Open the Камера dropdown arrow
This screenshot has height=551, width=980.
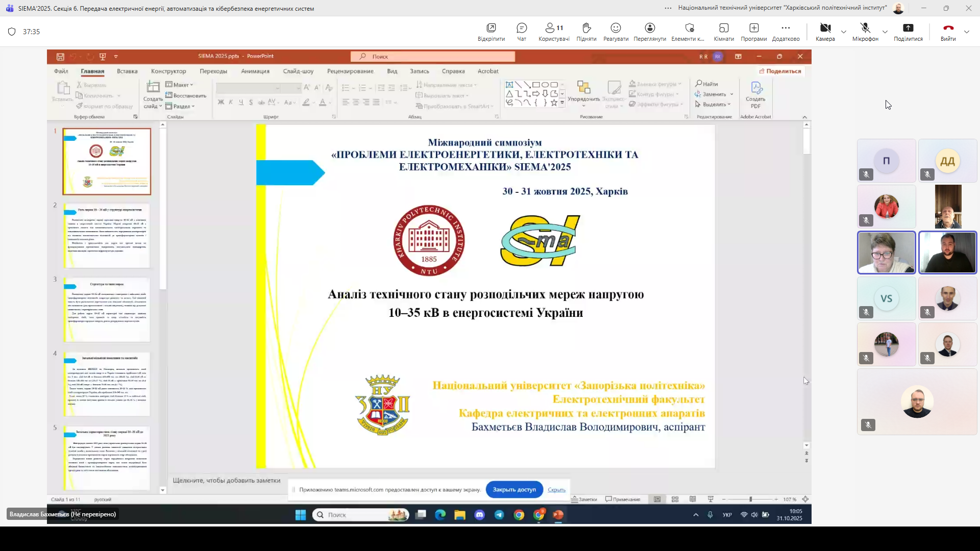pyautogui.click(x=844, y=32)
